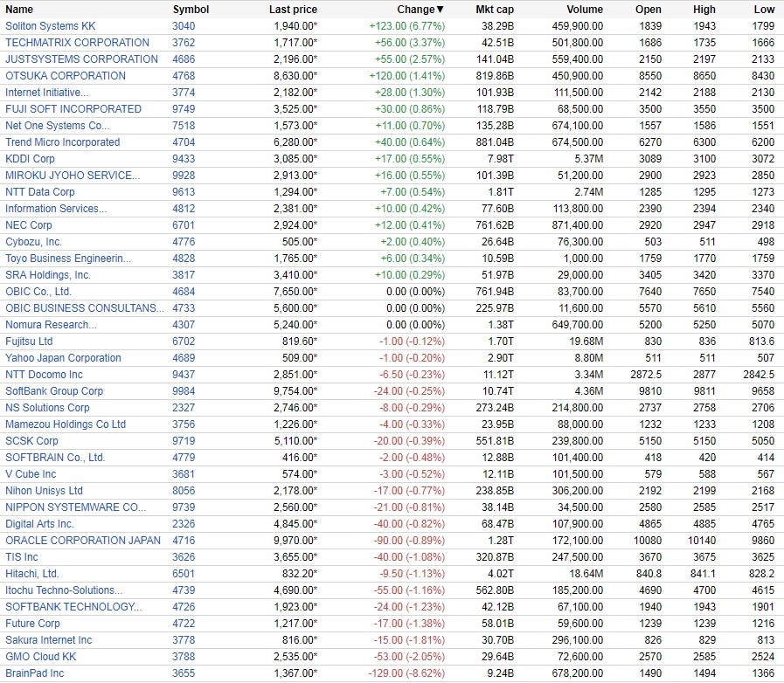
Task: Open SRA Holdings, Inc. link
Action: (x=48, y=275)
